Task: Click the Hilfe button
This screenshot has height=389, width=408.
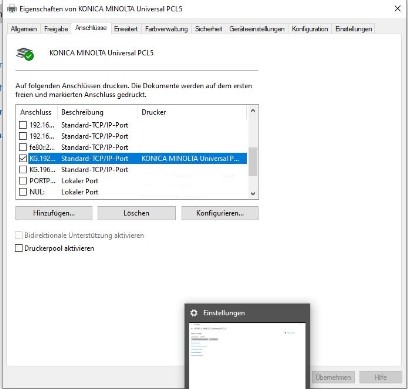Action: tap(380, 377)
